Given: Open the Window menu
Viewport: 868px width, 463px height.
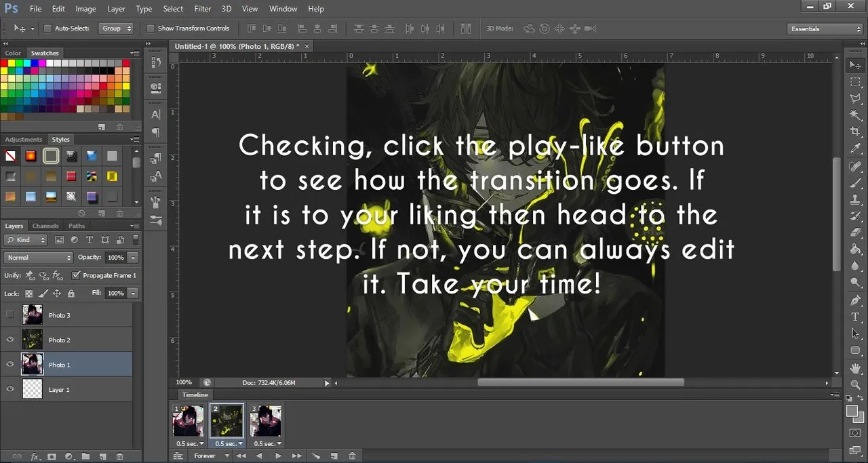Looking at the screenshot, I should pos(283,9).
